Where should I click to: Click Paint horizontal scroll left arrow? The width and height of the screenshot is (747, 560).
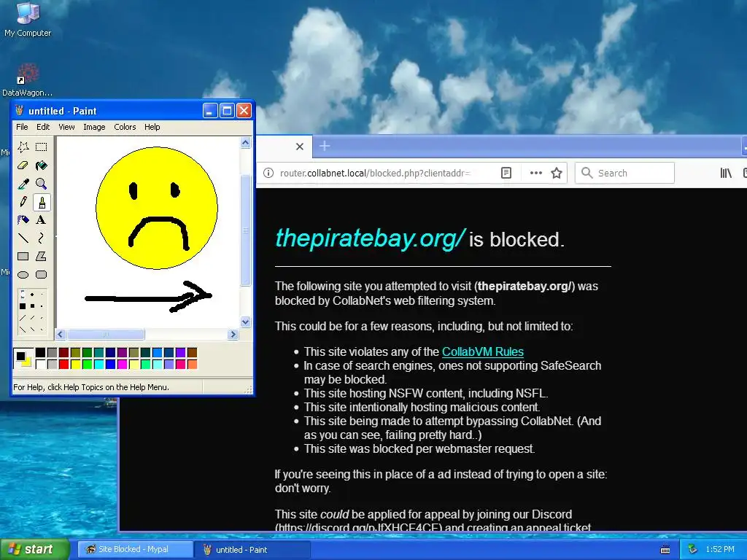[x=61, y=334]
